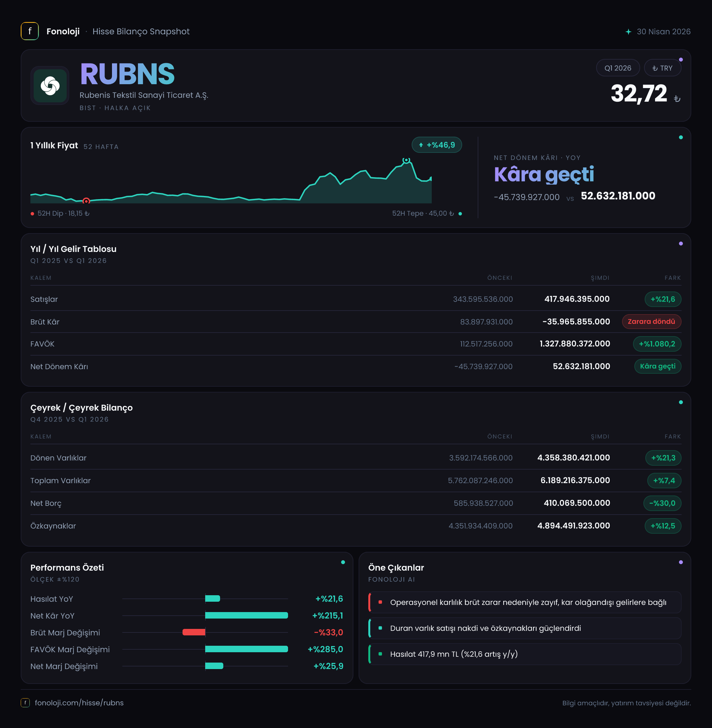Click the up-arrow icon in +%46,9 badge

pyautogui.click(x=421, y=145)
